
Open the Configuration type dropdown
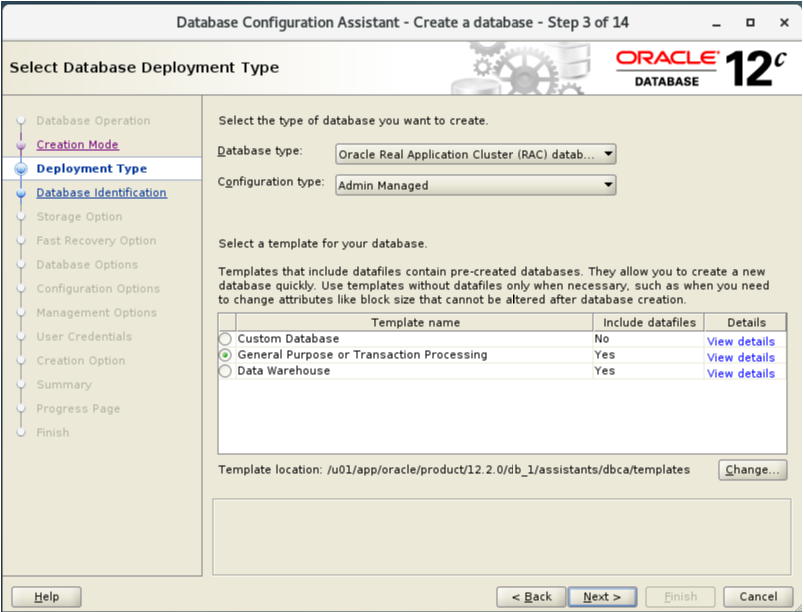(475, 185)
